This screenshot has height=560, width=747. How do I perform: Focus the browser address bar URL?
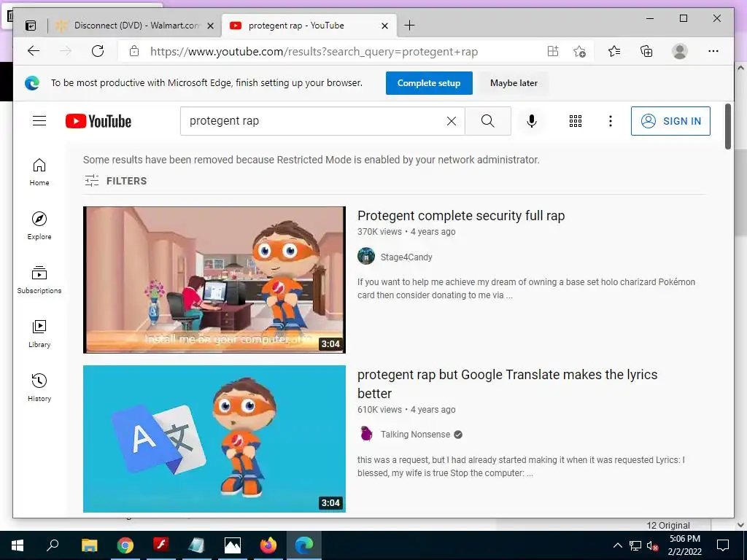point(314,52)
